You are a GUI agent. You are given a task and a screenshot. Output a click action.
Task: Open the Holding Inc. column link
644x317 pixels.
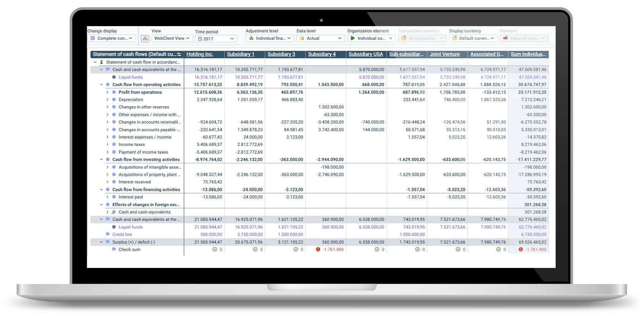coord(200,54)
